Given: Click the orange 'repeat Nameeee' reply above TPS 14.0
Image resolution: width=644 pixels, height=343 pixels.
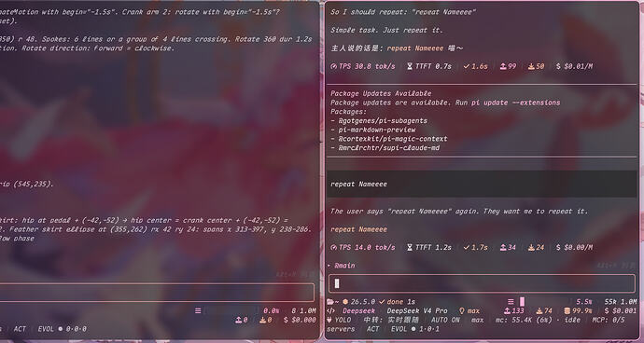Looking at the screenshot, I should point(358,229).
